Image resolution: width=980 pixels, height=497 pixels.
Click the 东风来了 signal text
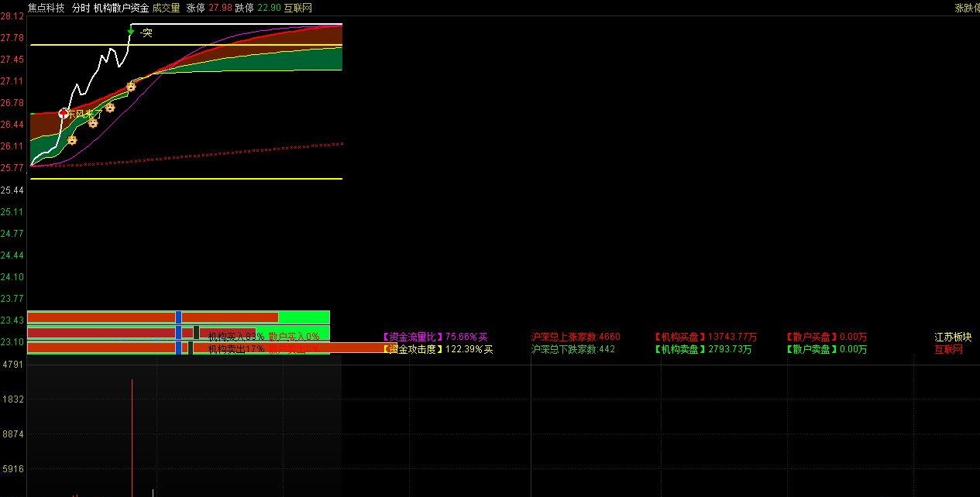85,115
